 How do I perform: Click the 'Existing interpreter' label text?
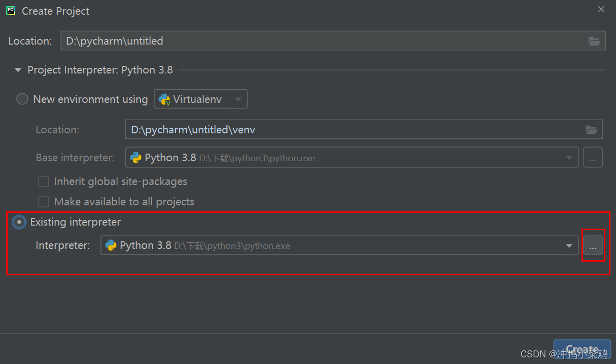pyautogui.click(x=76, y=222)
